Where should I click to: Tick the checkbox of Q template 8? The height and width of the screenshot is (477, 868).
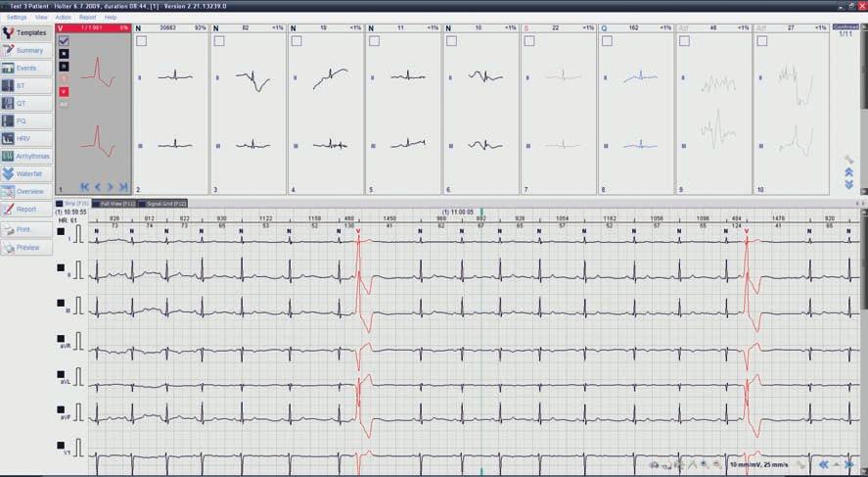click(x=607, y=41)
